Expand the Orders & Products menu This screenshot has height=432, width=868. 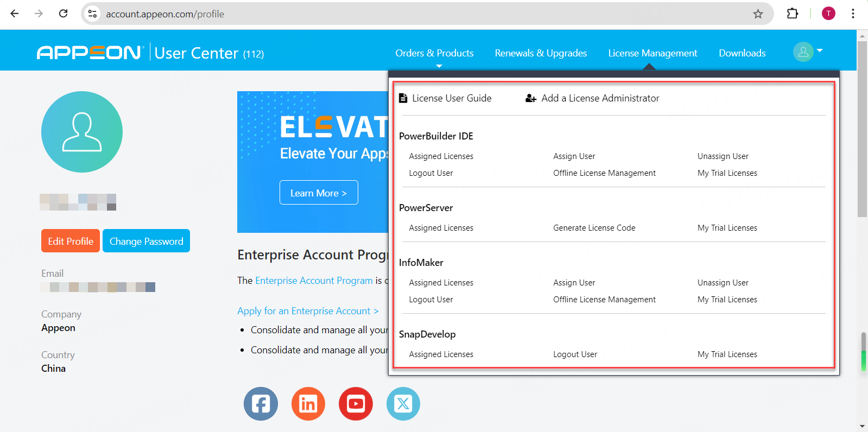point(434,53)
